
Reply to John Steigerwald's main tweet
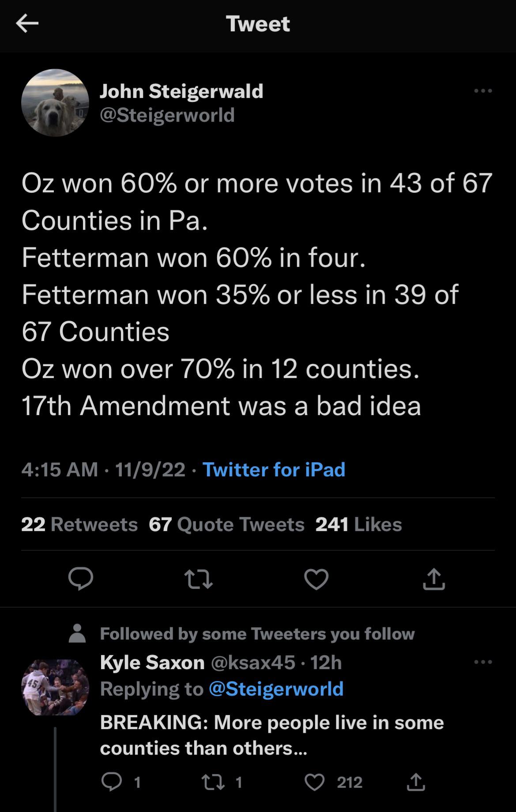coord(81,579)
